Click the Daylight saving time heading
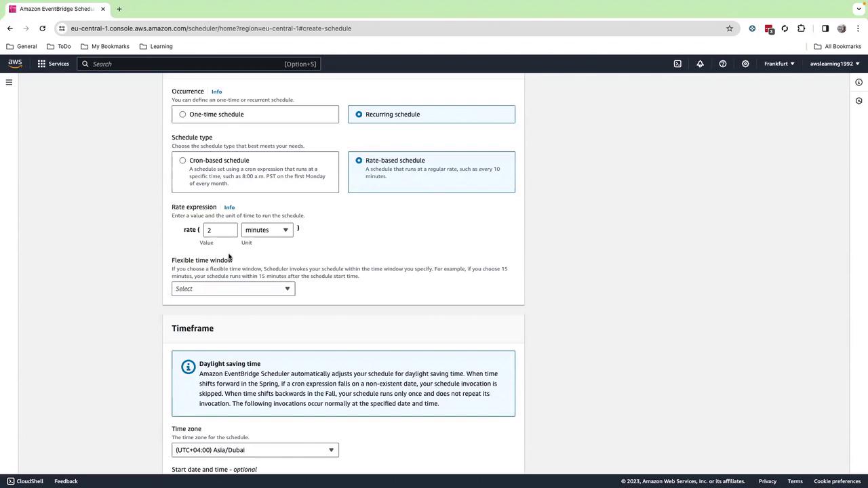The width and height of the screenshot is (868, 488). (x=230, y=364)
